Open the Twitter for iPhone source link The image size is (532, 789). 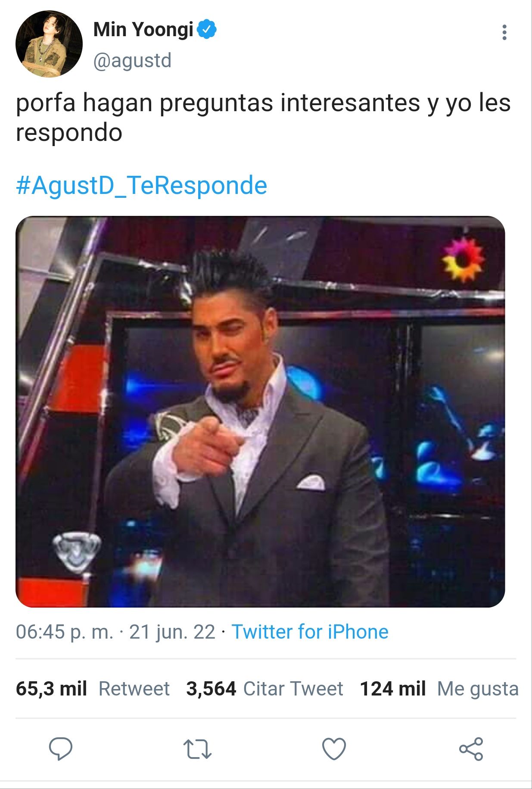tap(310, 632)
